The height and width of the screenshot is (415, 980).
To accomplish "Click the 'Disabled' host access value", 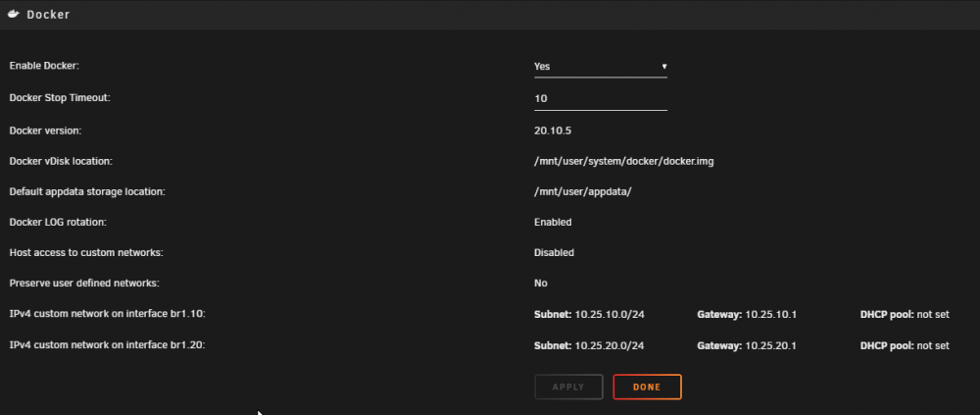I will (554, 253).
